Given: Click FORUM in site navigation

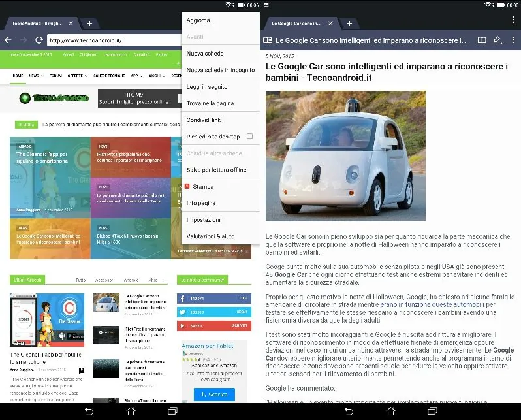Looking at the screenshot, I should pos(55,76).
